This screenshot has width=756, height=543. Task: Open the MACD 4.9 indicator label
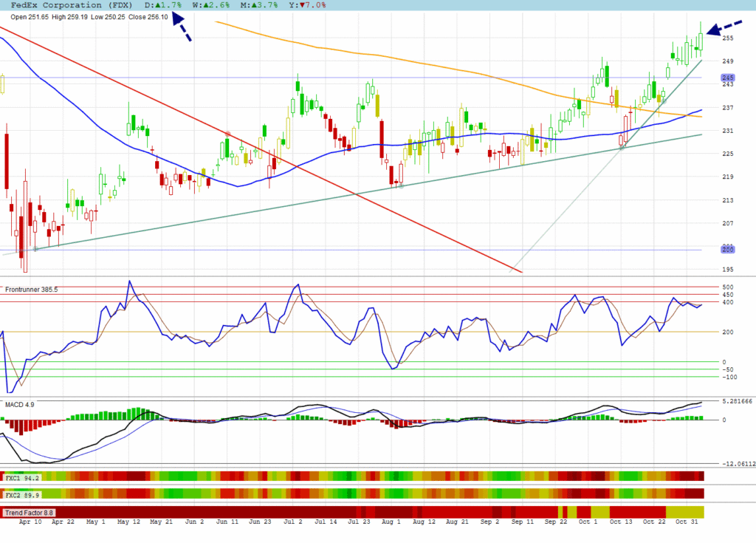(19, 405)
